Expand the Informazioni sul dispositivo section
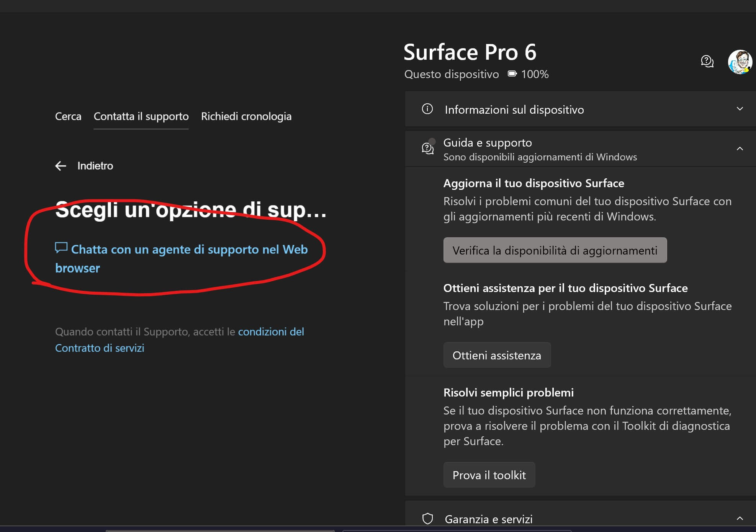This screenshot has height=532, width=756. coord(740,109)
